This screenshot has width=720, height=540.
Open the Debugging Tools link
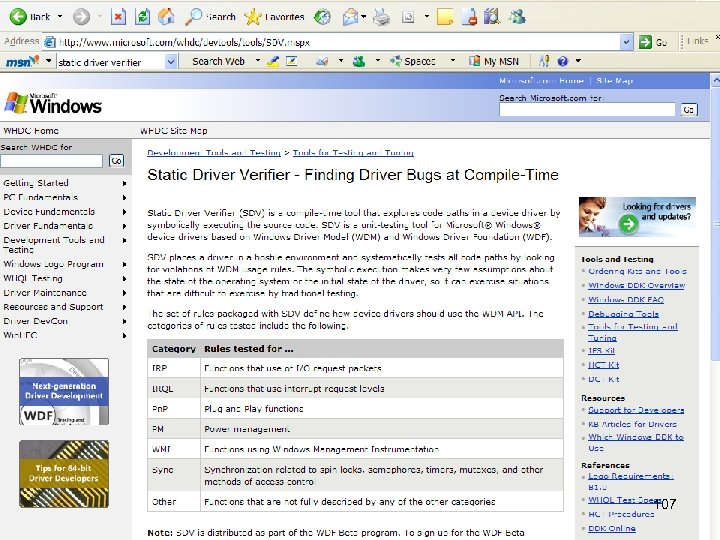(623, 314)
